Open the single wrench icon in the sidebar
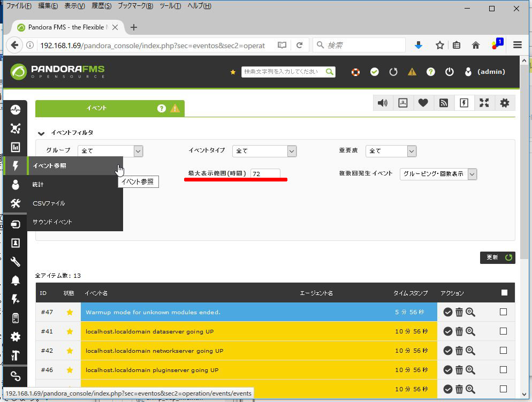This screenshot has height=402, width=532. (16, 262)
